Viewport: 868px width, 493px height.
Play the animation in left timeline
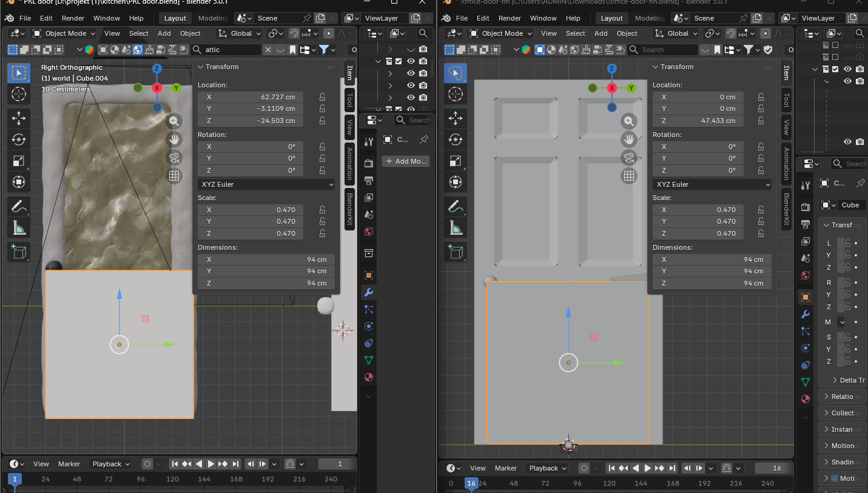pyautogui.click(x=210, y=464)
